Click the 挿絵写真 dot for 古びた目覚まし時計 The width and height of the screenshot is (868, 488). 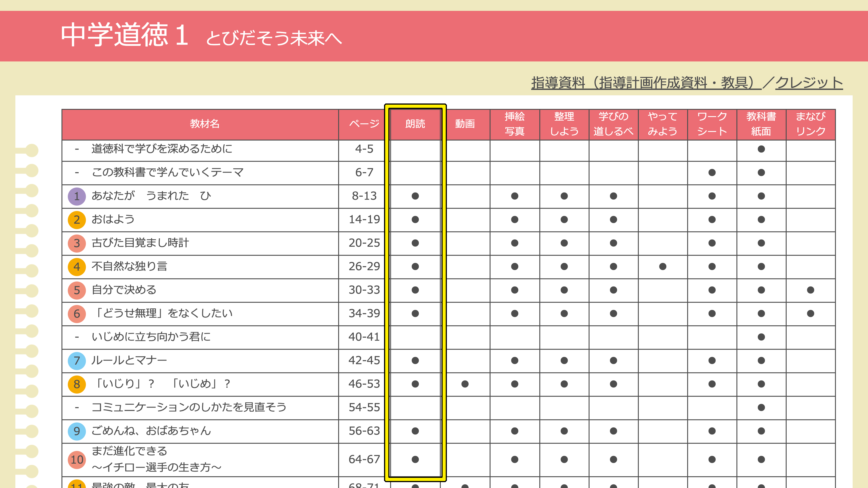[x=514, y=243]
